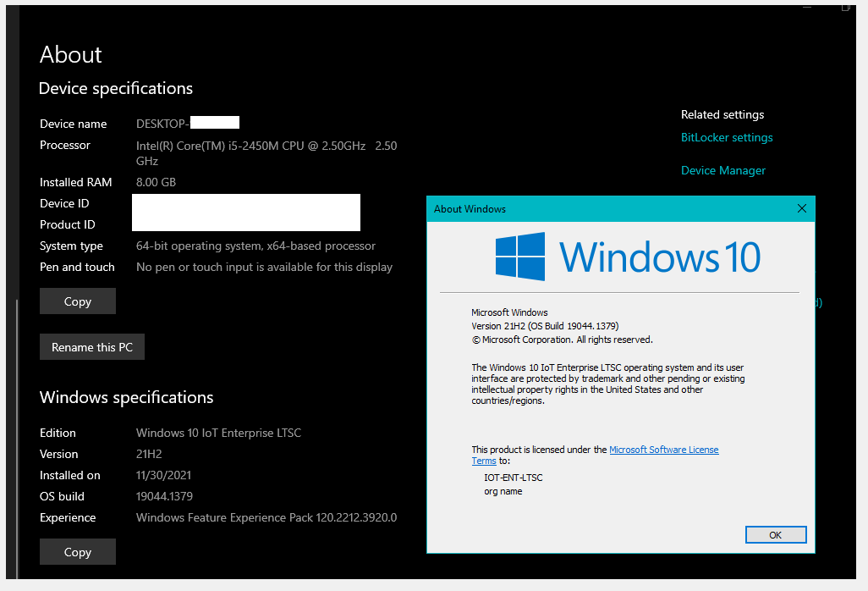Screen dimensions: 868x591
Task: Select the Product ID label
Action: tap(68, 225)
